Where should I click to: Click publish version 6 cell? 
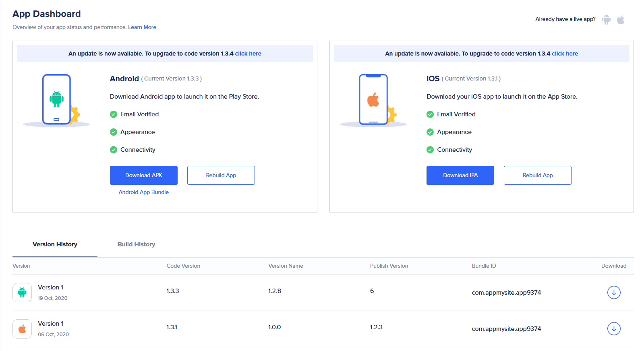[x=372, y=291]
